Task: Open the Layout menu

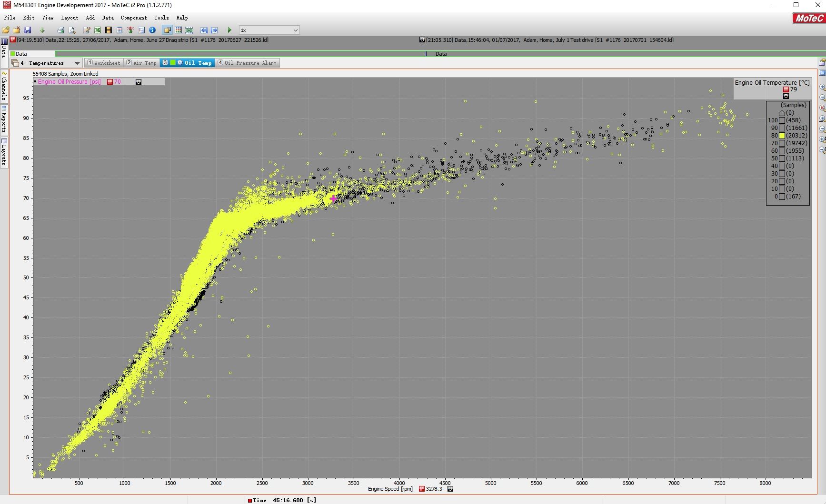Action: 70,18
